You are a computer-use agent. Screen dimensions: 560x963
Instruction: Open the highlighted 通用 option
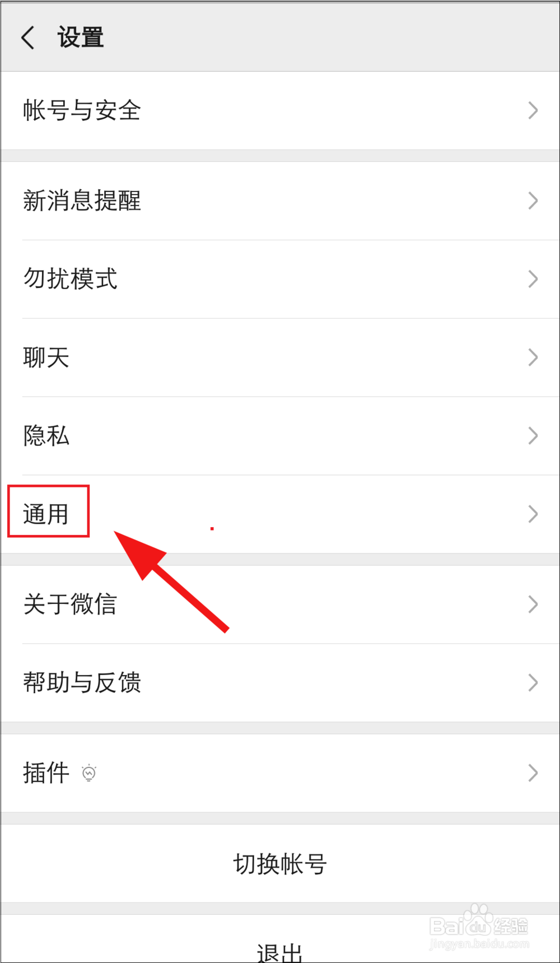(x=280, y=514)
